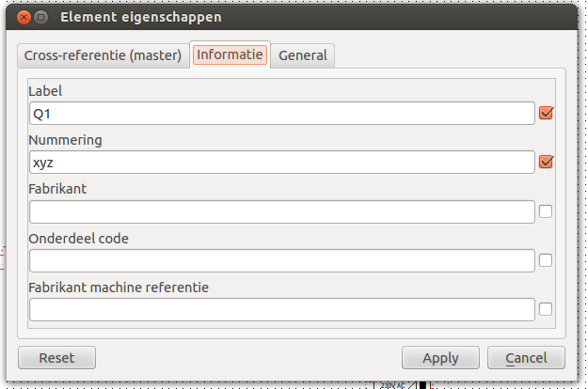588x389 pixels.
Task: Minimize the Element eigenschappen window
Action: (41, 17)
